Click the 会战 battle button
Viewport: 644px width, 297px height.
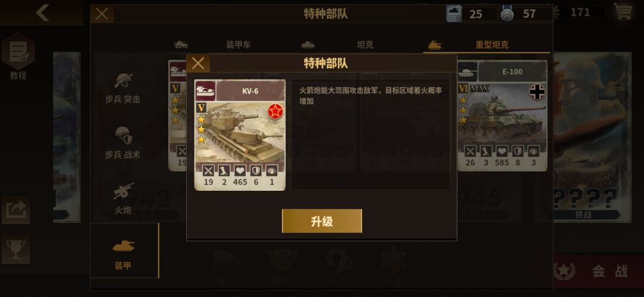click(x=598, y=271)
